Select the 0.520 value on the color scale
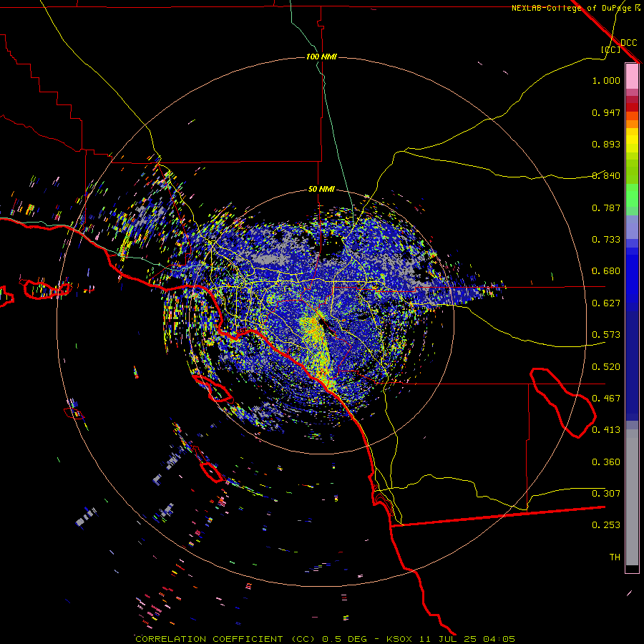Image resolution: width=644 pixels, height=644 pixels. coord(606,367)
